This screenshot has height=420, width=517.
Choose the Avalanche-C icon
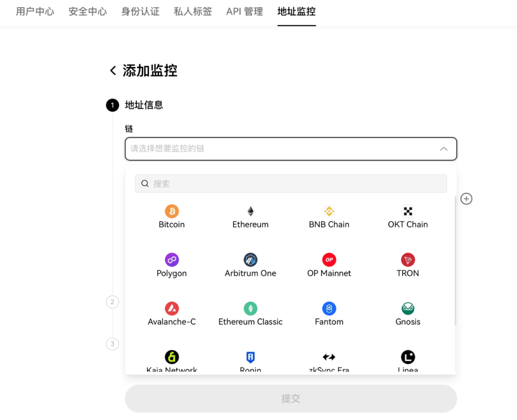[x=172, y=309]
